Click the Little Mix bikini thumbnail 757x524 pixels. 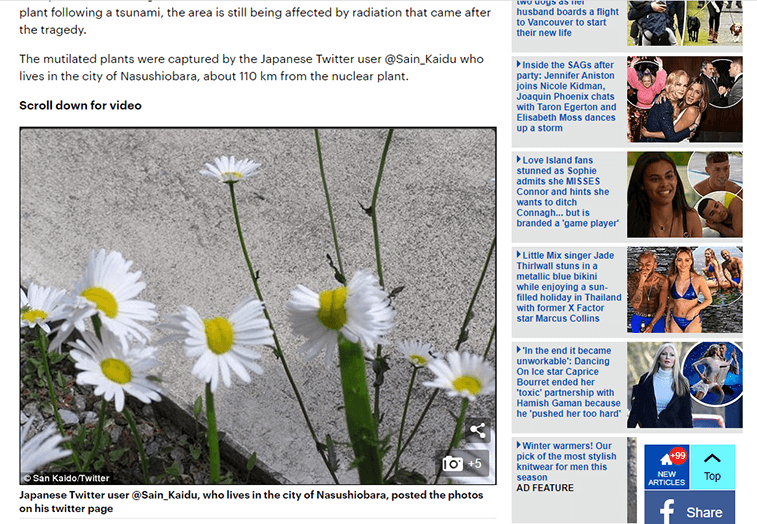pos(684,290)
